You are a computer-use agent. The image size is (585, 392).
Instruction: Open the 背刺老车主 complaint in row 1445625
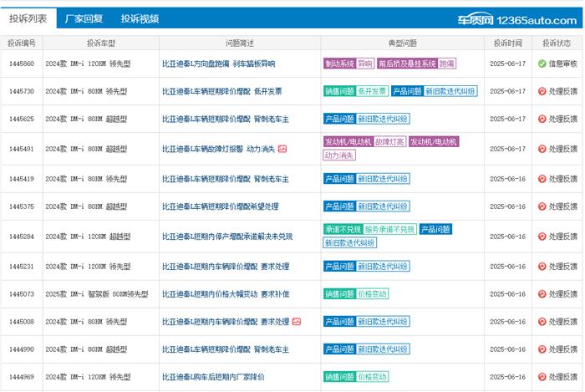click(226, 119)
